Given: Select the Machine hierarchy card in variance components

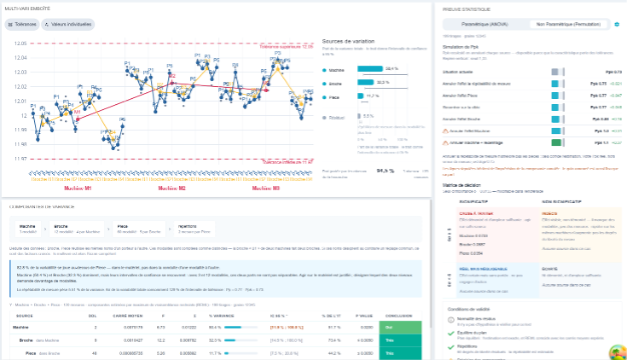Looking at the screenshot, I should tap(28, 229).
